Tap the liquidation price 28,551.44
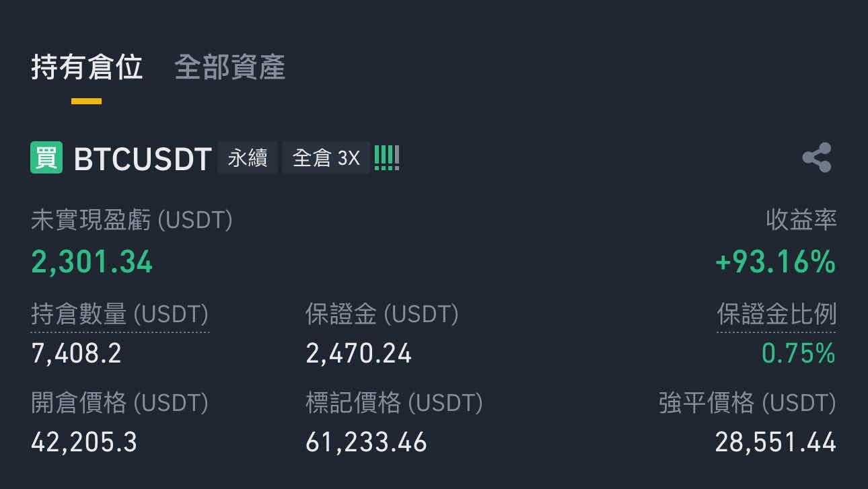The image size is (868, 489). click(x=775, y=442)
